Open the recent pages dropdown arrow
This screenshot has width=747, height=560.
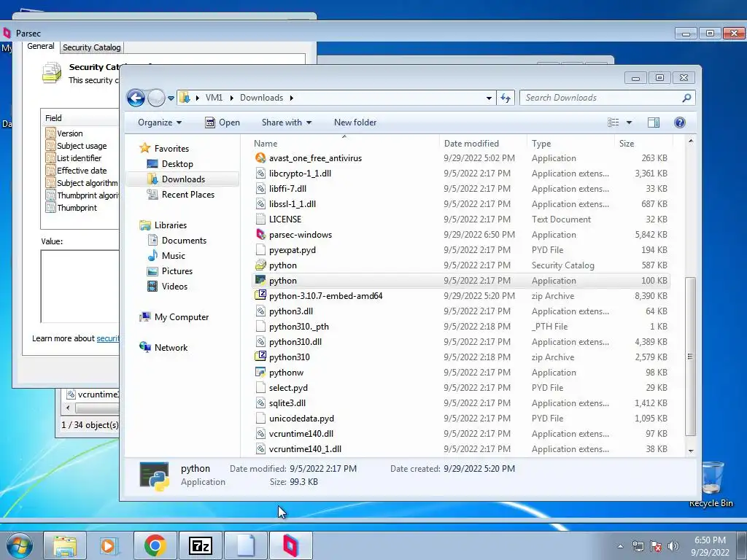point(171,98)
